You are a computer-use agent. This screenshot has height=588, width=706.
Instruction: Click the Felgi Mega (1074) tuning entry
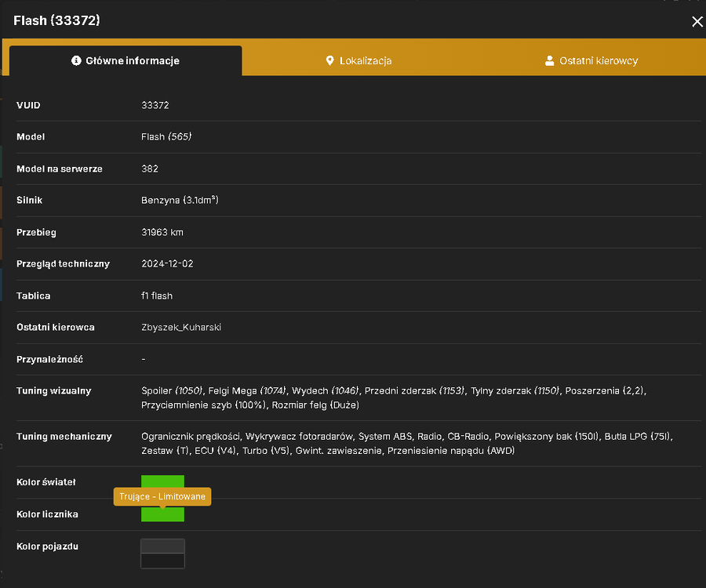coord(247,391)
